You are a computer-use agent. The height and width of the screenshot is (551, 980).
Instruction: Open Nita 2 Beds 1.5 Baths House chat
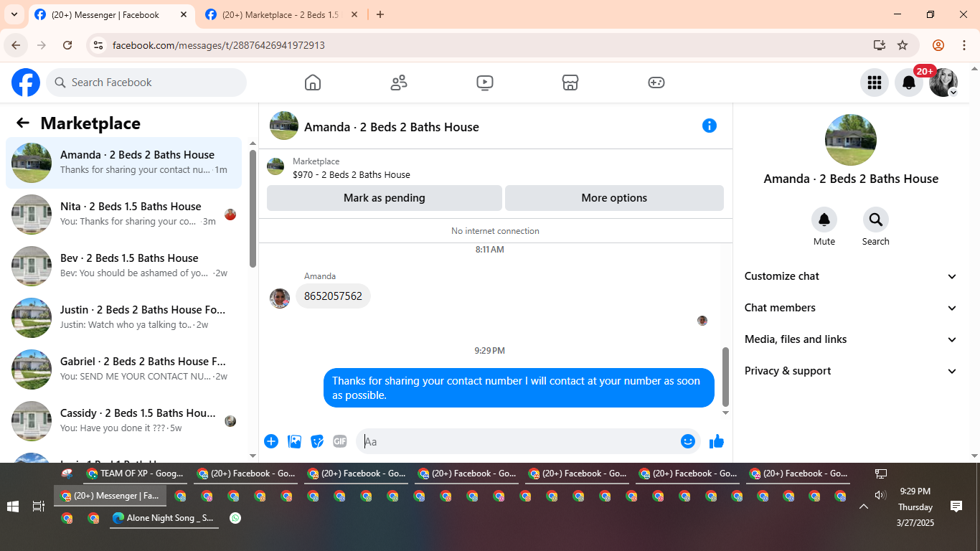point(124,215)
